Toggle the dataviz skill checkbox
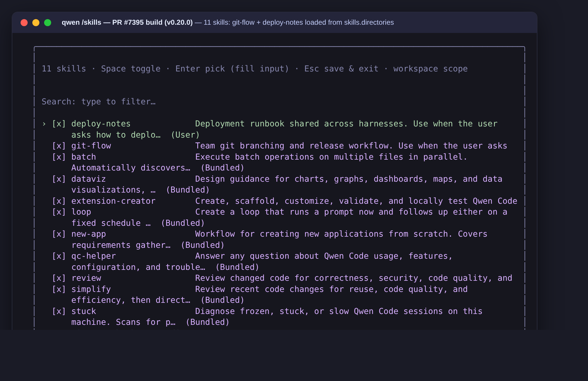This screenshot has width=588, height=381. [x=59, y=179]
